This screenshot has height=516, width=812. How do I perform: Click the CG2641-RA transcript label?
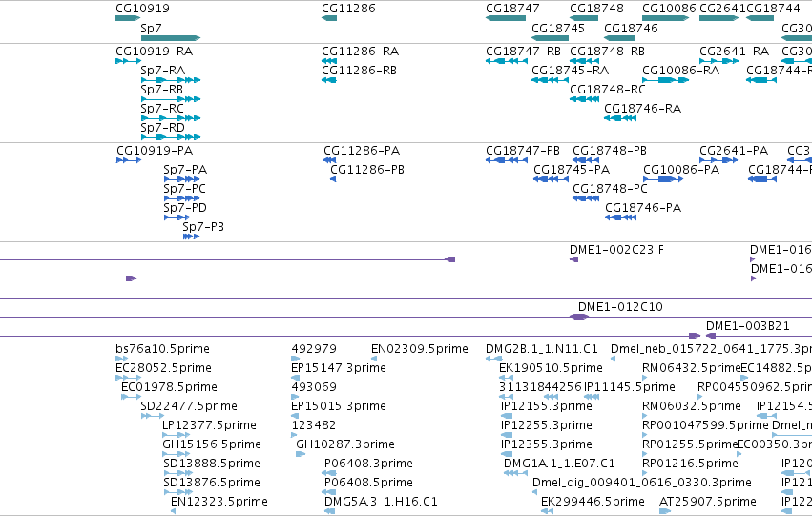coord(735,52)
